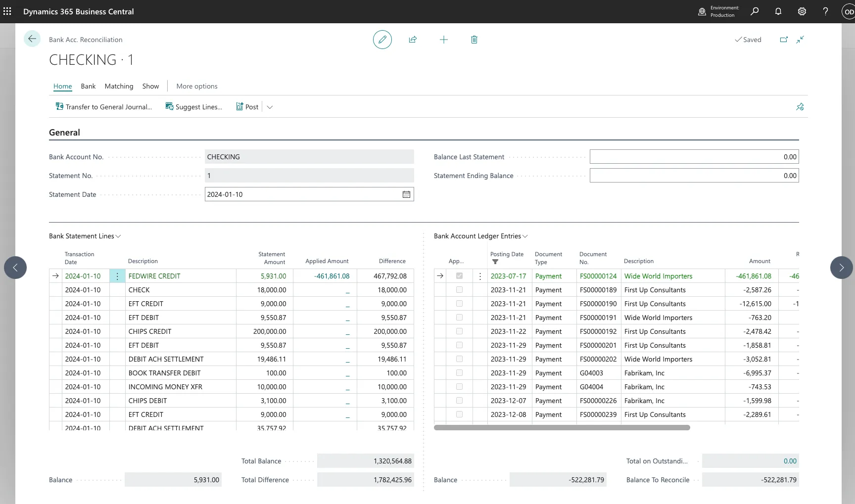Select the BOOK TRANSFER DEBIT line
Screen dimensions: 855x504
tap(232, 373)
